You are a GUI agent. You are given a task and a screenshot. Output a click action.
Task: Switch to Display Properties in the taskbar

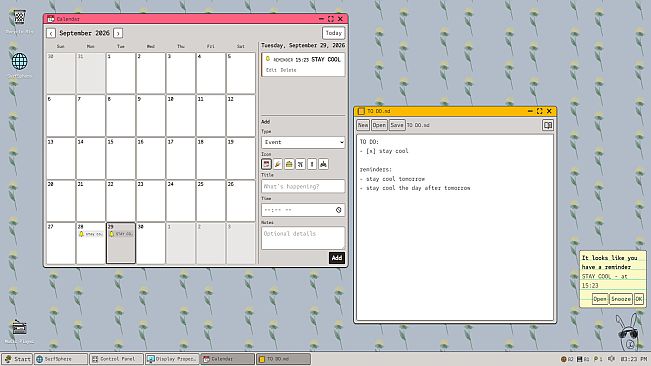(172, 359)
